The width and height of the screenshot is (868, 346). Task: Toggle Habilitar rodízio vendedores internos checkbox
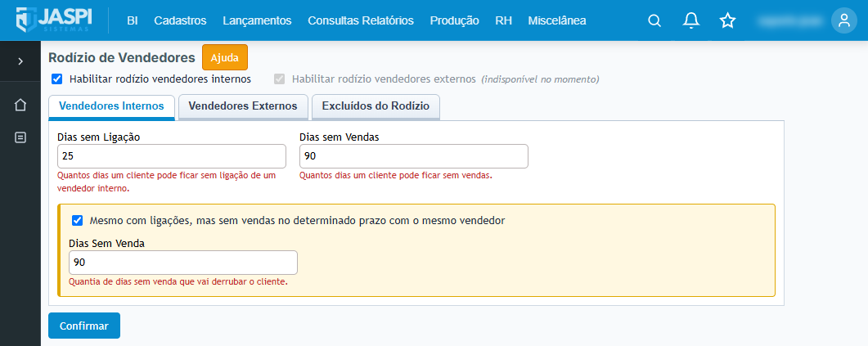point(56,79)
